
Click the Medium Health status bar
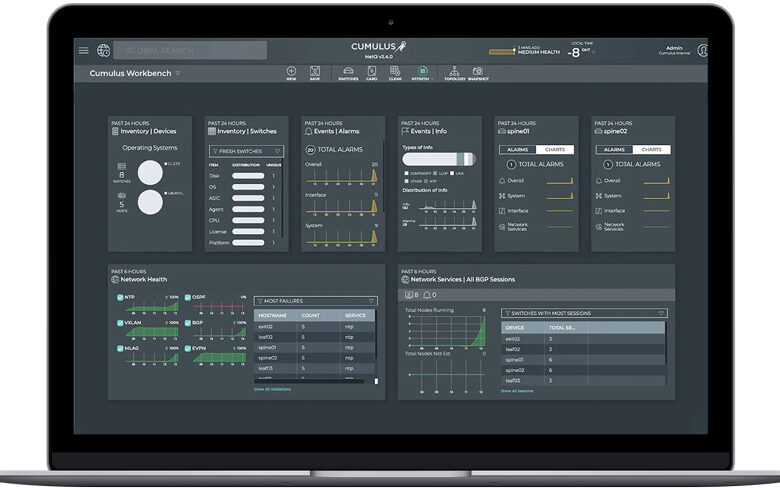pos(502,51)
